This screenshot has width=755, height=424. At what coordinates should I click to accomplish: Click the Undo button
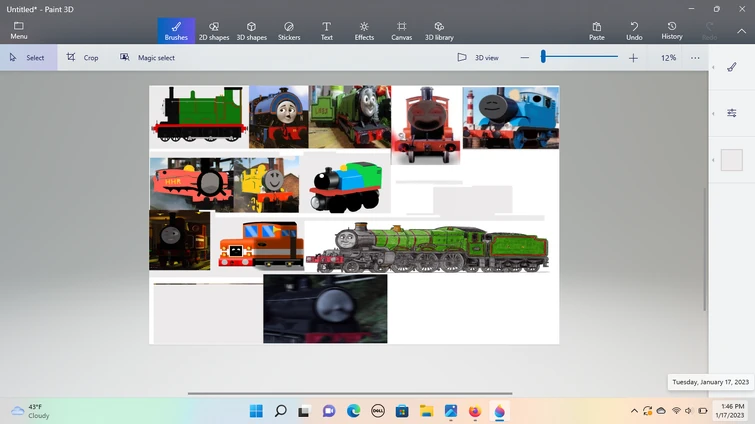click(x=634, y=30)
